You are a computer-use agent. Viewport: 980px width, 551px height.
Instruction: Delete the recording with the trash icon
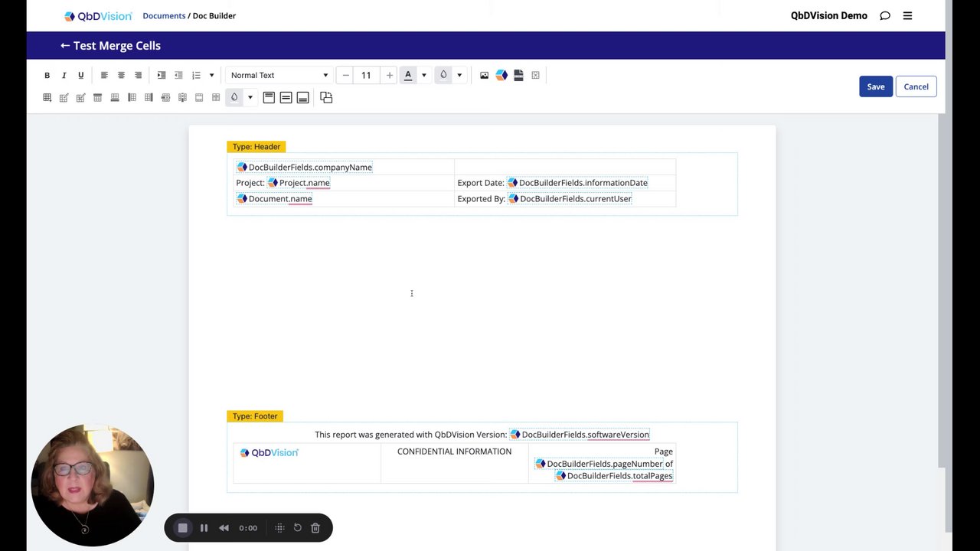coord(315,527)
